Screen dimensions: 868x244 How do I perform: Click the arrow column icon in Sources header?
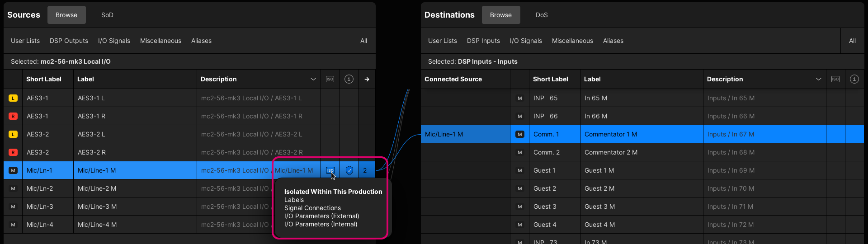[367, 79]
